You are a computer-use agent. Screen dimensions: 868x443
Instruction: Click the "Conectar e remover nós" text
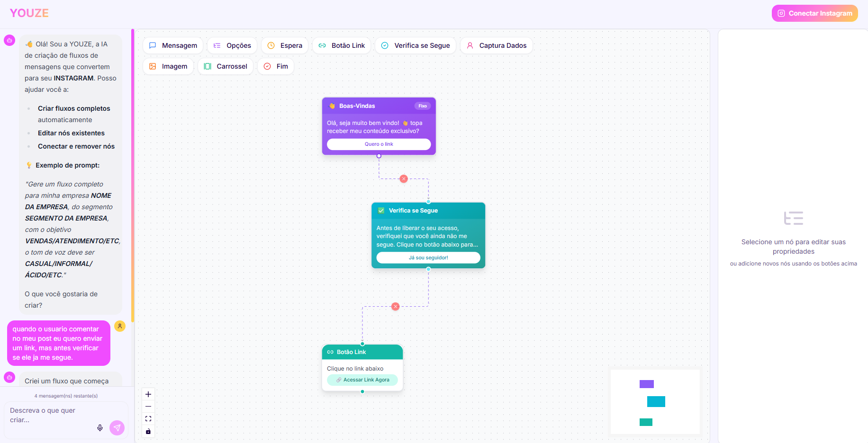click(x=76, y=146)
